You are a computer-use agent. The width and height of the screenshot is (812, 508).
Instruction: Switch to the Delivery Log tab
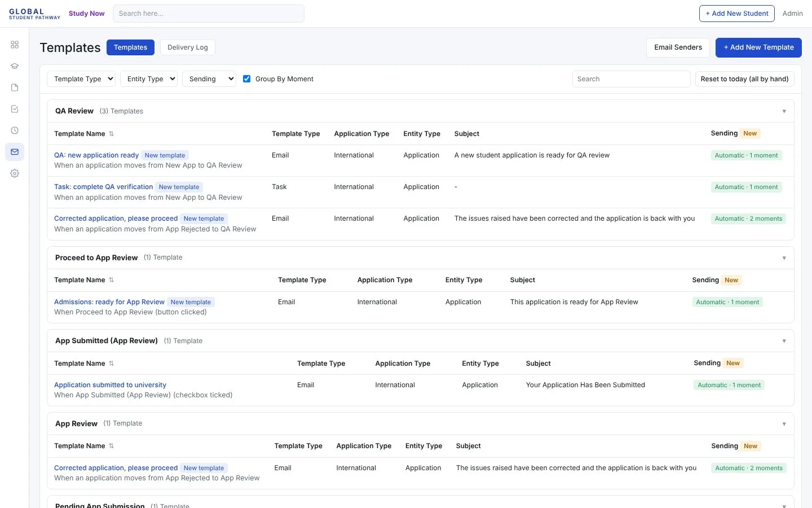click(x=188, y=47)
